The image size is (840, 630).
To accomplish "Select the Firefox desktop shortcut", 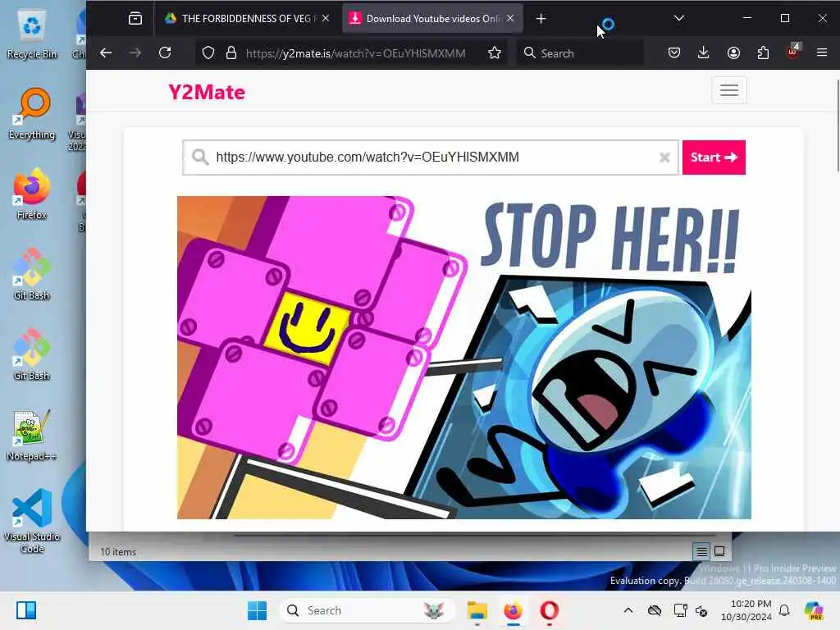I will pos(32,194).
